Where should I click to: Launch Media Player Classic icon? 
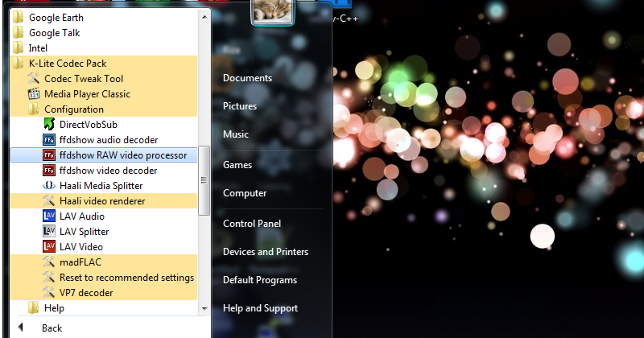click(34, 93)
